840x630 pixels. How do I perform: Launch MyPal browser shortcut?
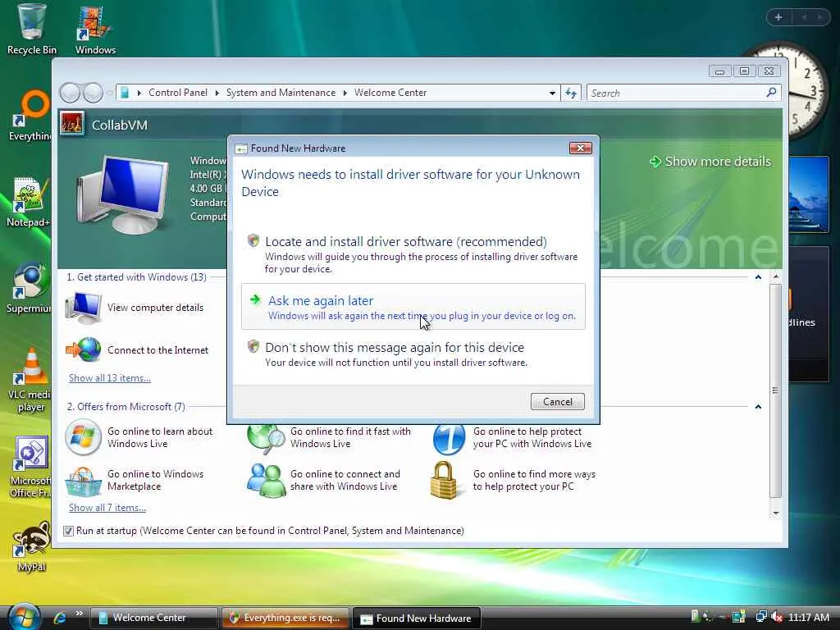(x=31, y=546)
